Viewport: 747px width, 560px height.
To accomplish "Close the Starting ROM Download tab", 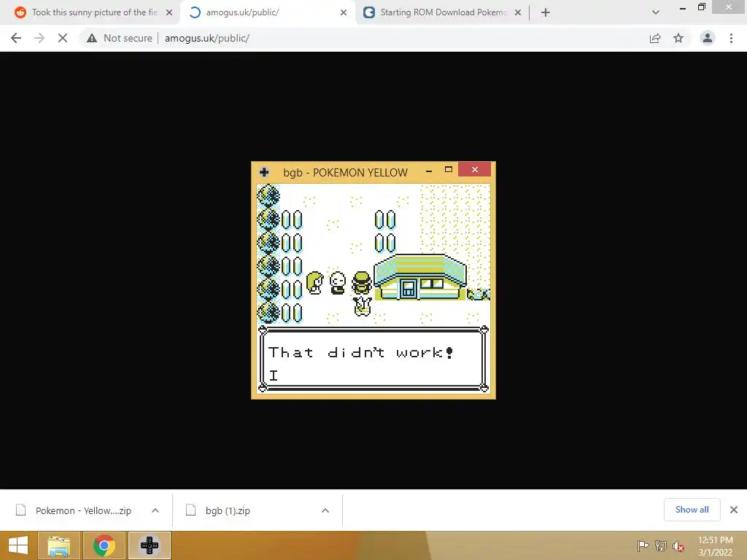I will (x=518, y=13).
